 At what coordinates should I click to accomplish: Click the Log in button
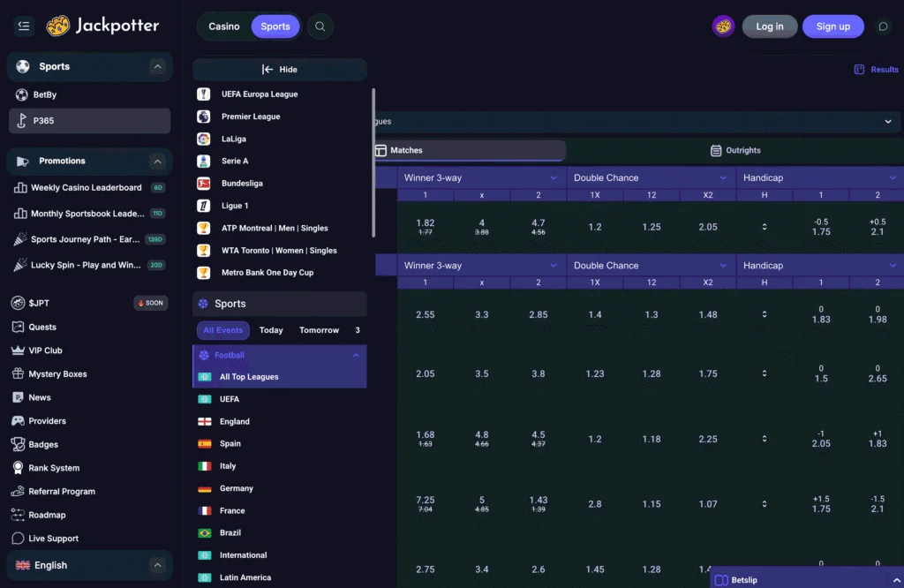click(769, 26)
